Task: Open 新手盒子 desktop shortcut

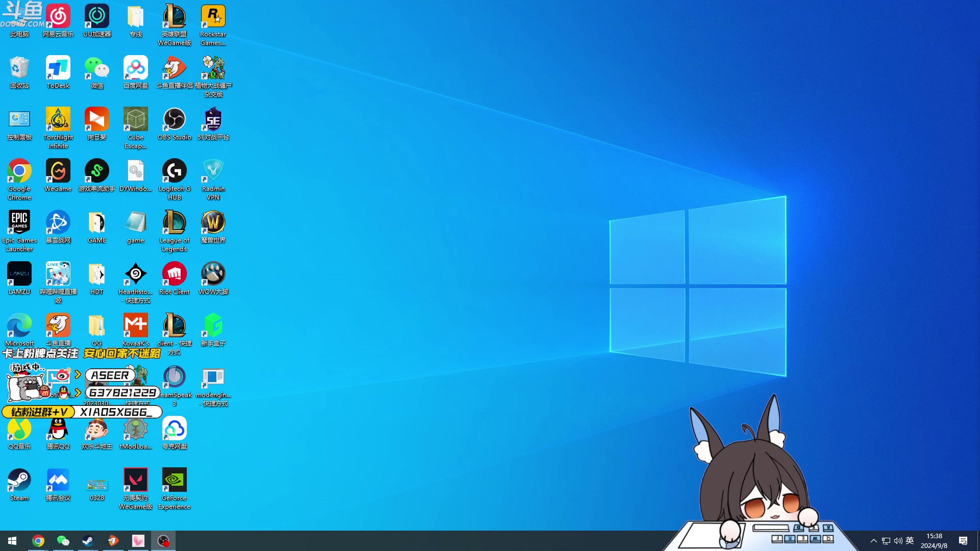Action: [213, 330]
